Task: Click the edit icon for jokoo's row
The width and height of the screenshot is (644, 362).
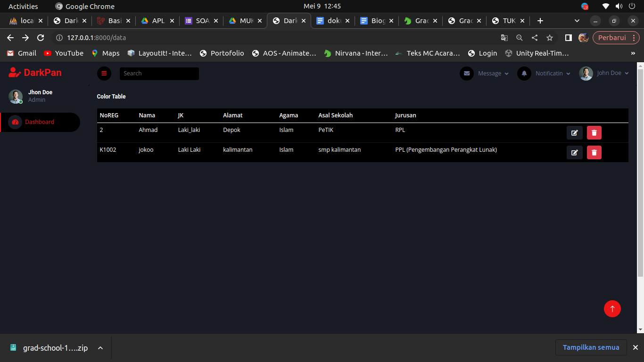Action: click(574, 153)
